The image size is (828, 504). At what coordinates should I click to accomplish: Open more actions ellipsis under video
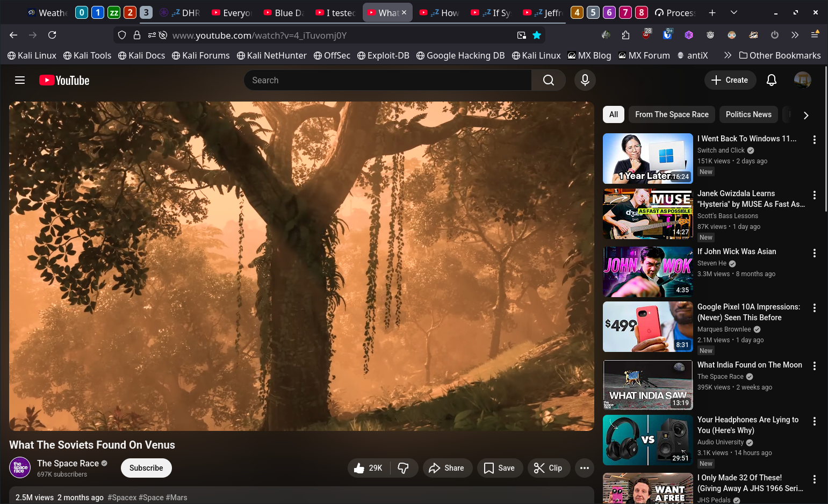coord(584,468)
